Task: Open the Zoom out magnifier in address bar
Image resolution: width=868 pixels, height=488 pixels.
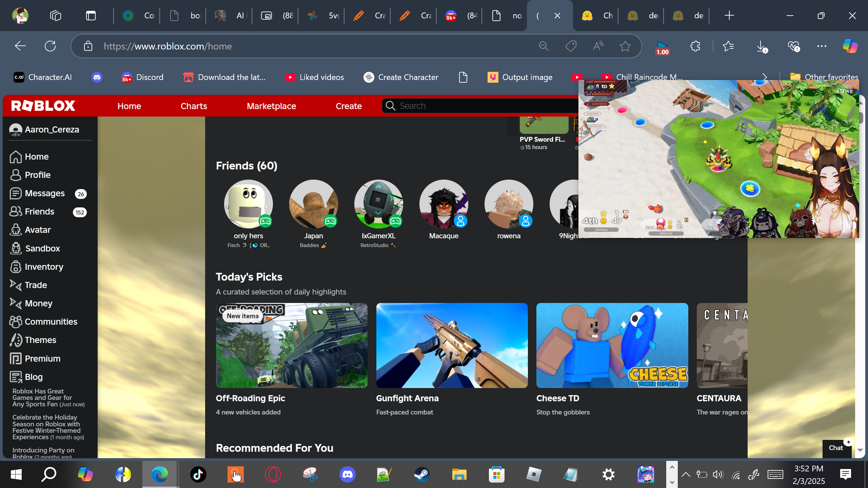Action: point(544,46)
